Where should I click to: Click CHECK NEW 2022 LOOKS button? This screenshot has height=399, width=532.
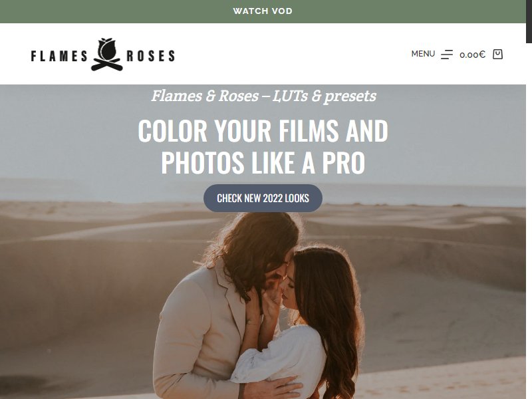tap(263, 198)
